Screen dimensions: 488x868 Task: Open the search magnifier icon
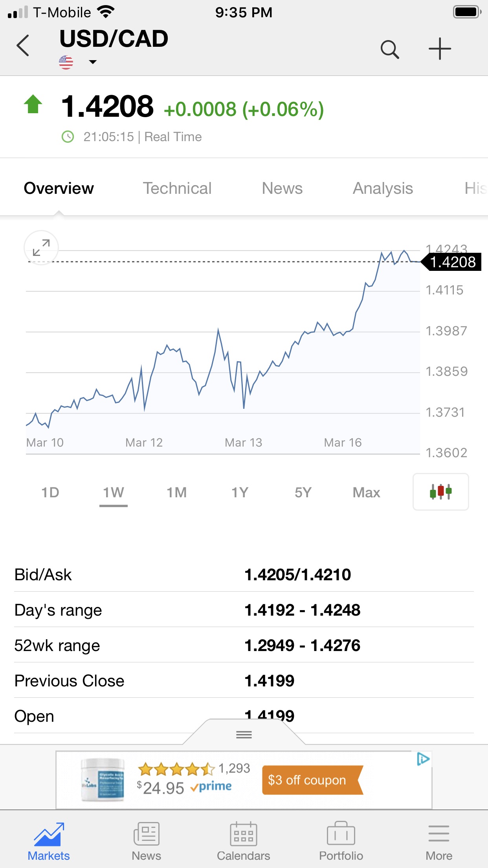point(390,50)
